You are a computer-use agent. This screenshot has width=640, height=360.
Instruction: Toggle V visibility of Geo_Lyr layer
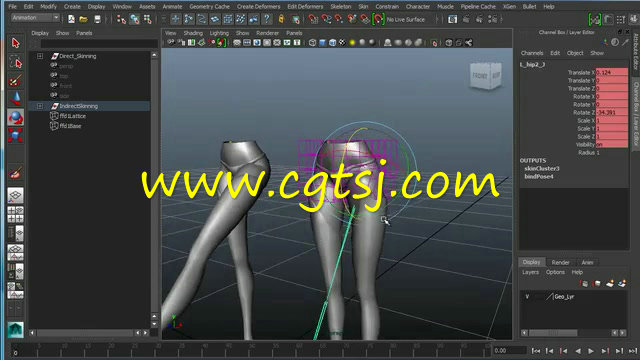(527, 297)
